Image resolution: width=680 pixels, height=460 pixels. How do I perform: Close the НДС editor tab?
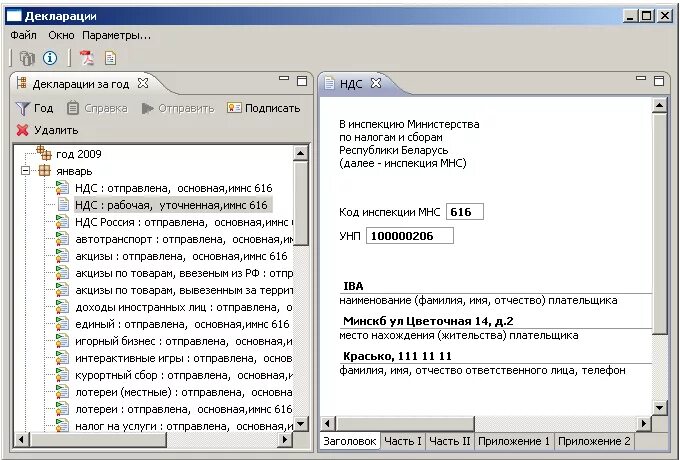(376, 83)
